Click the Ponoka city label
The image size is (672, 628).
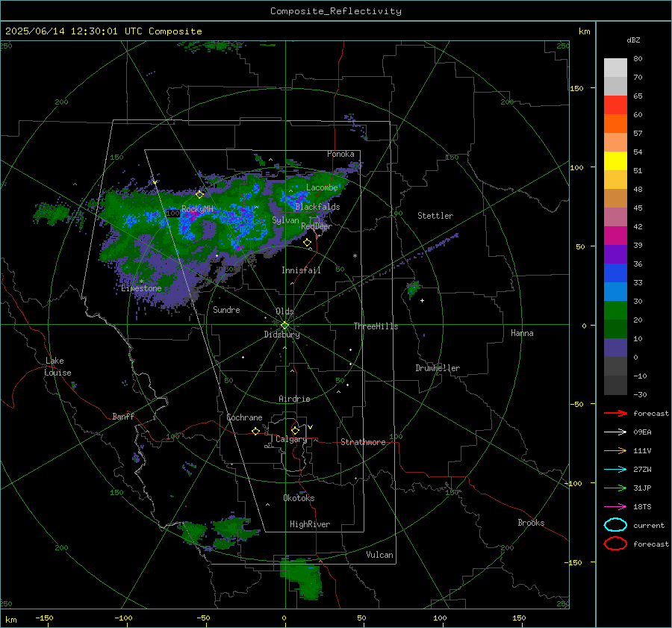pyautogui.click(x=340, y=154)
